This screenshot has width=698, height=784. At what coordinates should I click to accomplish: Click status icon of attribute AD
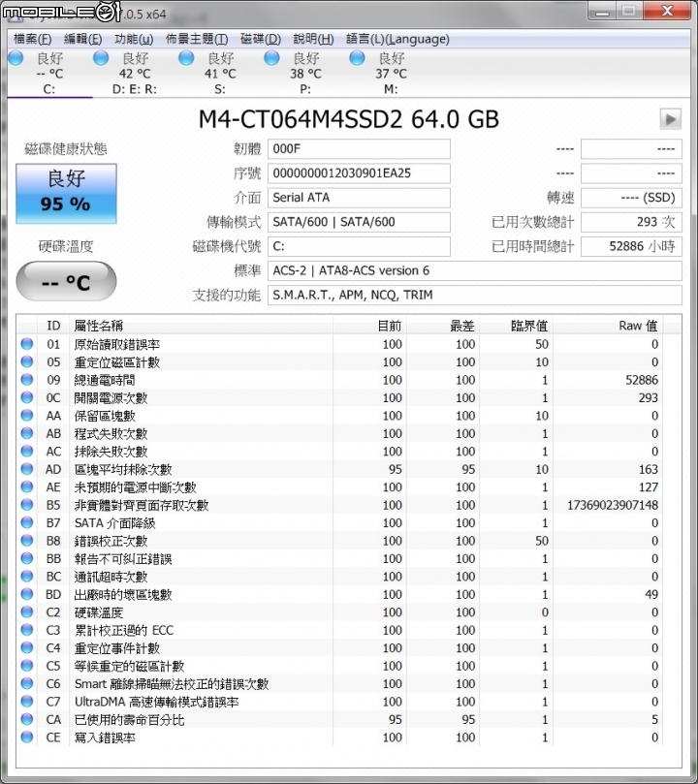[27, 469]
